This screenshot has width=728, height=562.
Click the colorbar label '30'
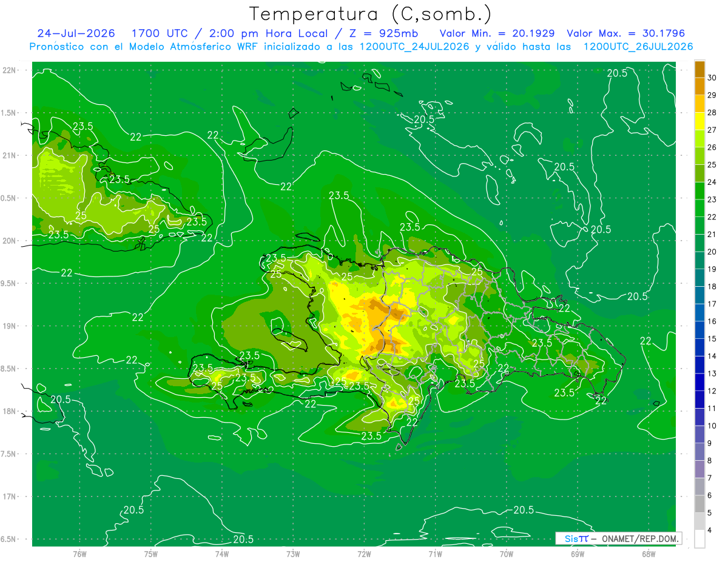point(712,78)
